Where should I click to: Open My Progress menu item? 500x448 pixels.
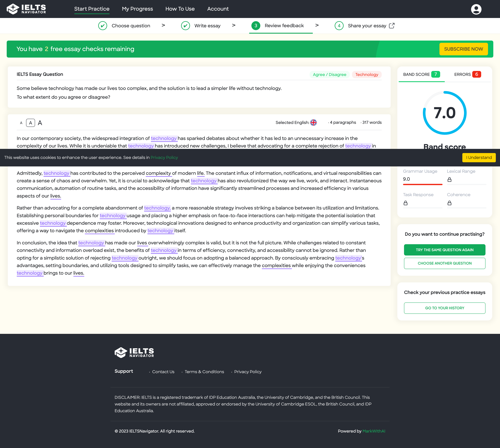click(x=137, y=9)
